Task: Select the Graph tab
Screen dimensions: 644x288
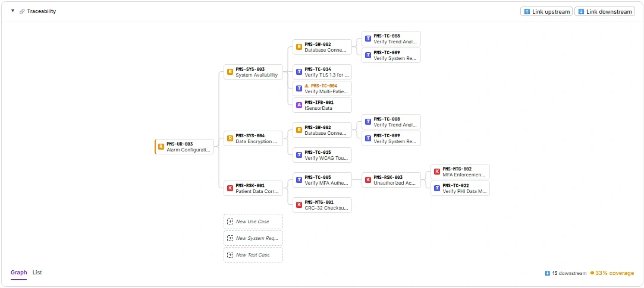Action: [x=19, y=273]
